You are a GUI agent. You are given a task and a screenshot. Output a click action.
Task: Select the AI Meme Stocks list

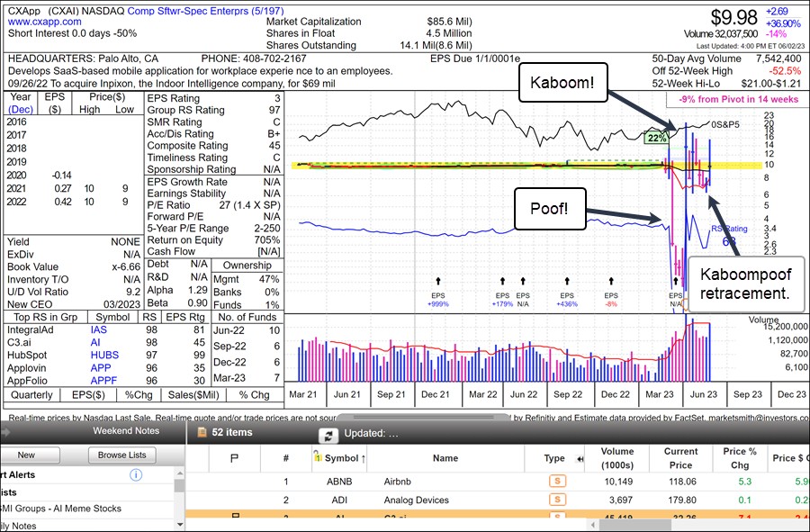[x=61, y=509]
